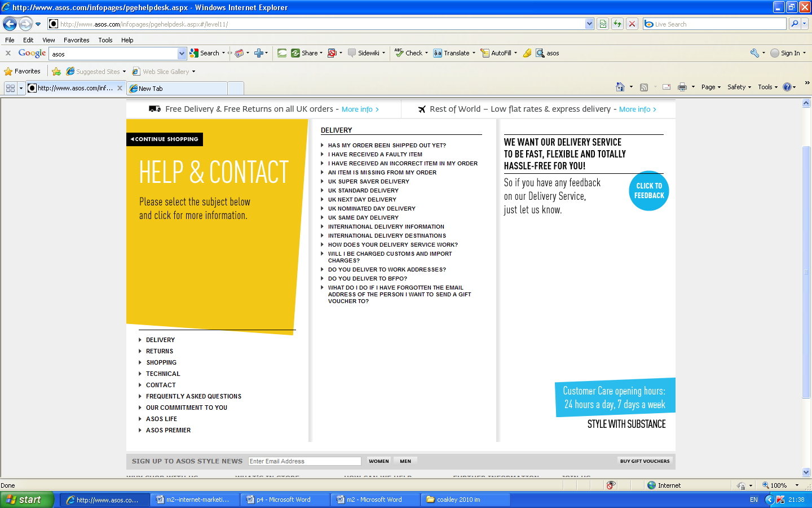Close the Google toolbar with X
Viewport: 812px width, 508px height.
pyautogui.click(x=8, y=53)
